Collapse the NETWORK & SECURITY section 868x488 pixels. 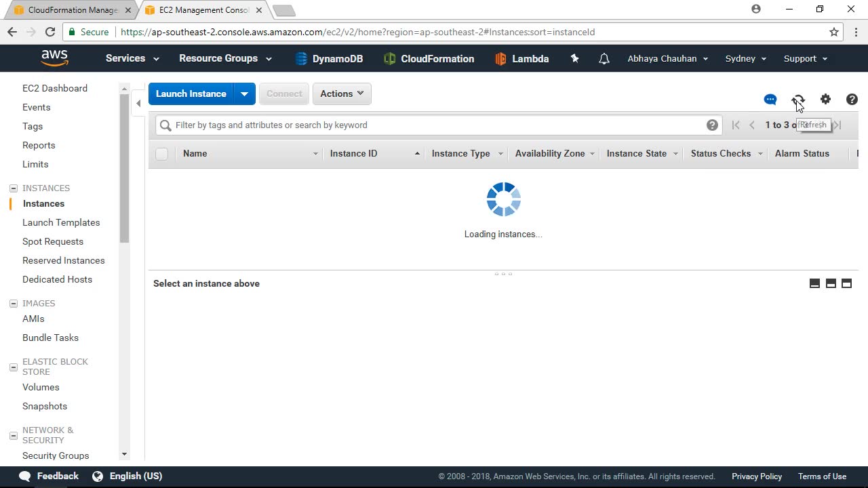13,435
